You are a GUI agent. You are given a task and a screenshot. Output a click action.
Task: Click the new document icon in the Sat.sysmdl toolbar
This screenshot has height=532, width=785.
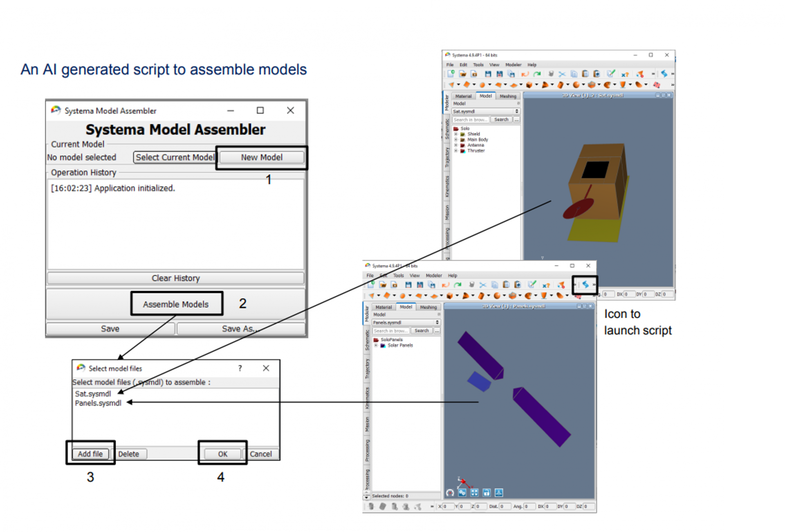click(x=451, y=74)
